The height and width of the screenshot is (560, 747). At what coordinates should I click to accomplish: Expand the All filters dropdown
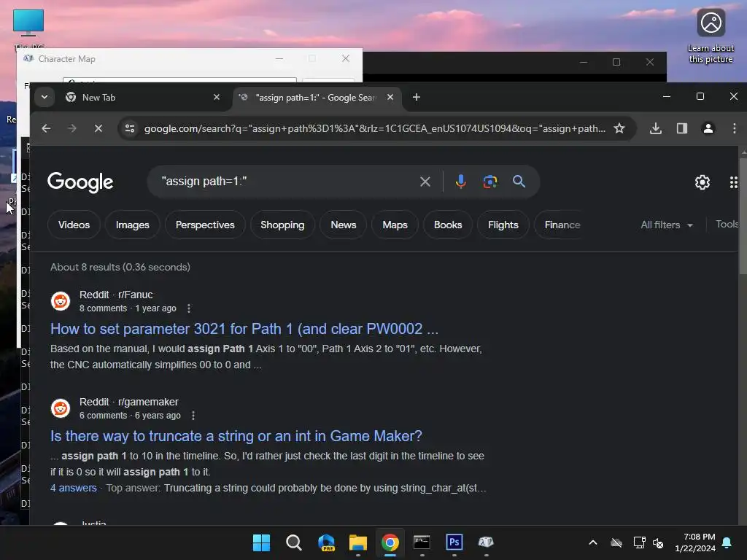click(667, 225)
